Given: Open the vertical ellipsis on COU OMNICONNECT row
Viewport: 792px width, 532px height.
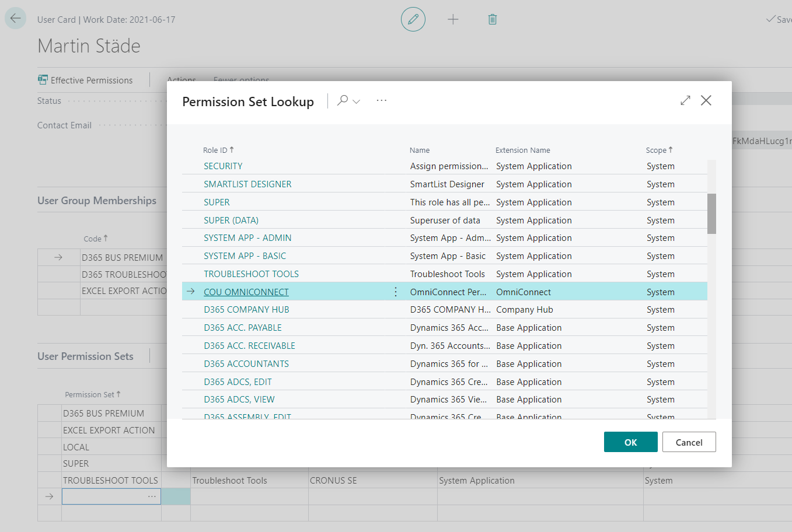Looking at the screenshot, I should point(396,292).
